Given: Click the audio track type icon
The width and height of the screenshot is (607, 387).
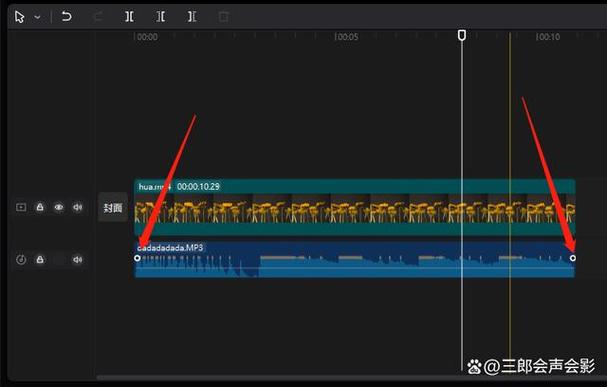Looking at the screenshot, I should (x=21, y=260).
